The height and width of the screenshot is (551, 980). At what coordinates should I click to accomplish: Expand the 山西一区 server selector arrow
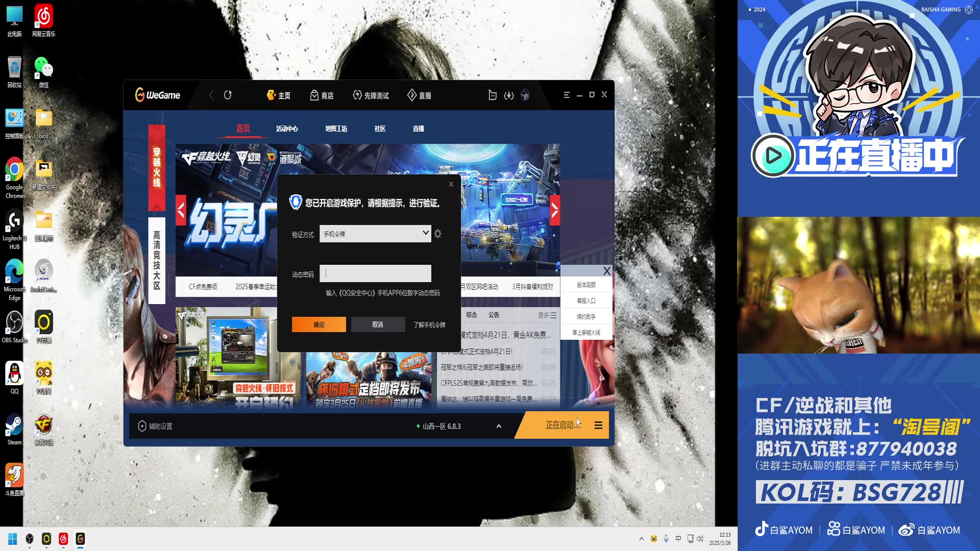coord(499,426)
